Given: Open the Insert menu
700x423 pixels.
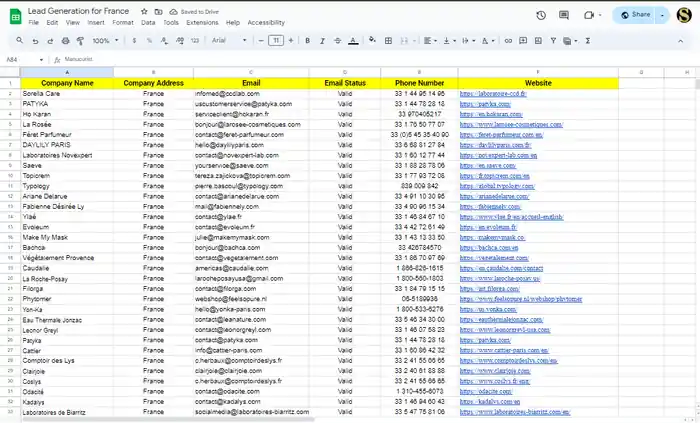Looking at the screenshot, I should coord(96,22).
